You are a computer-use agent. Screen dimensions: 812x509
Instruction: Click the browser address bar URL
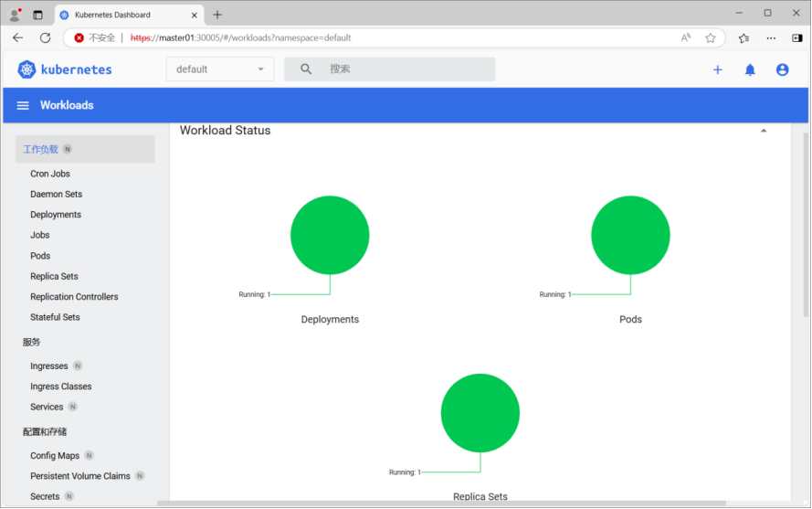pos(240,37)
